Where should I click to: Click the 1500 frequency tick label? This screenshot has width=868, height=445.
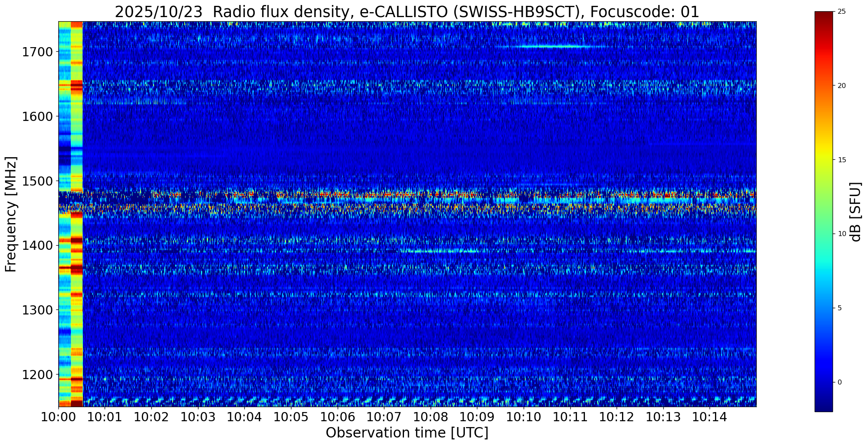(37, 181)
